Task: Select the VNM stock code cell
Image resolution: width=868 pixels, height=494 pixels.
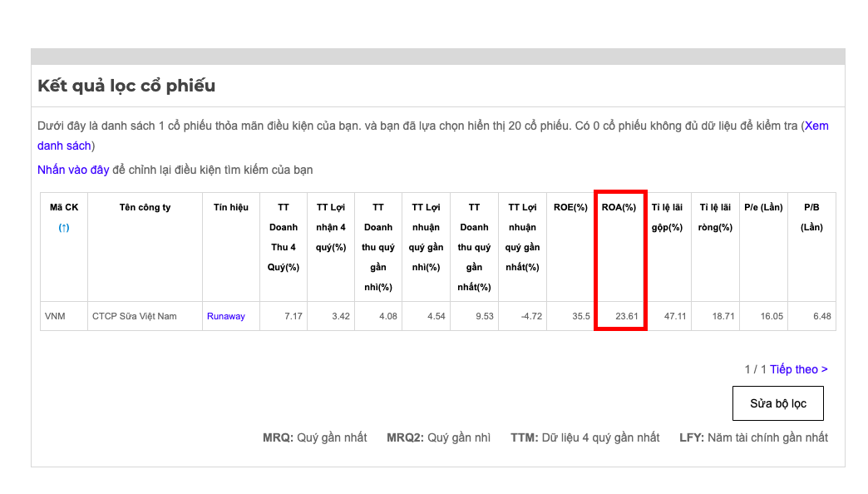Action: [x=55, y=316]
